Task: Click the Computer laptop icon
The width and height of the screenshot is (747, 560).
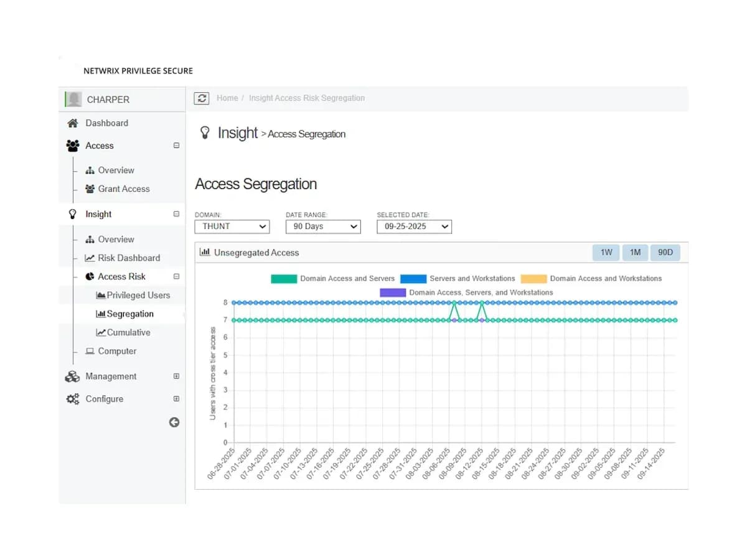Action: [x=90, y=351]
